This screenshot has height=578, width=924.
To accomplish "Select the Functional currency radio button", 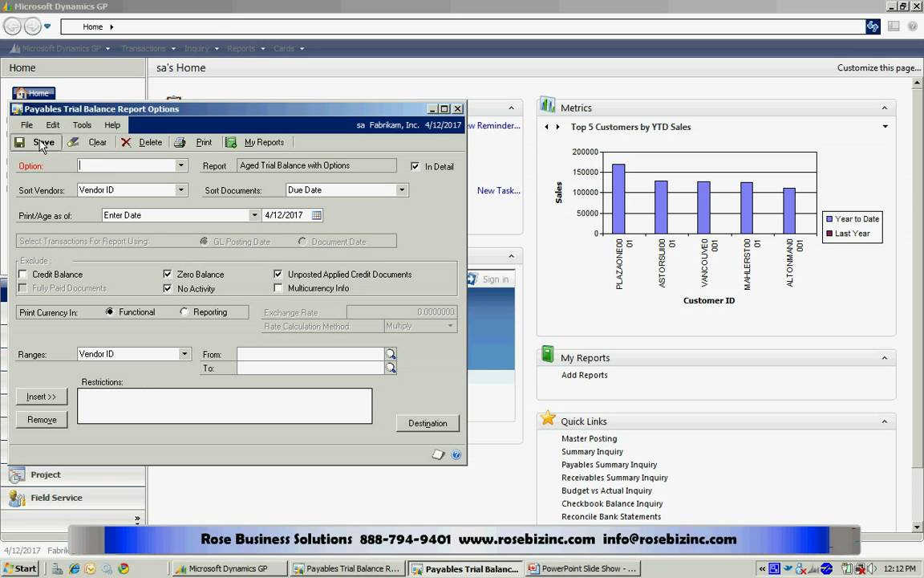I will [110, 311].
